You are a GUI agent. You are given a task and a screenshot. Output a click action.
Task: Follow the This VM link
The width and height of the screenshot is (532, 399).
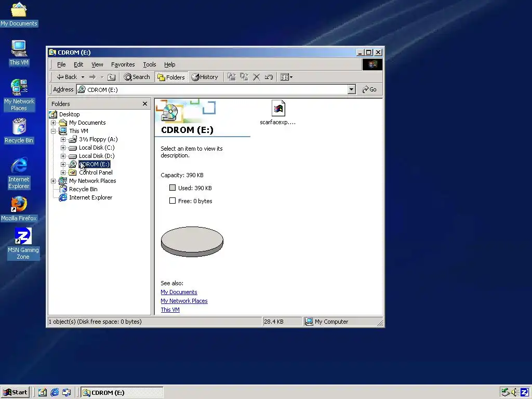point(170,310)
